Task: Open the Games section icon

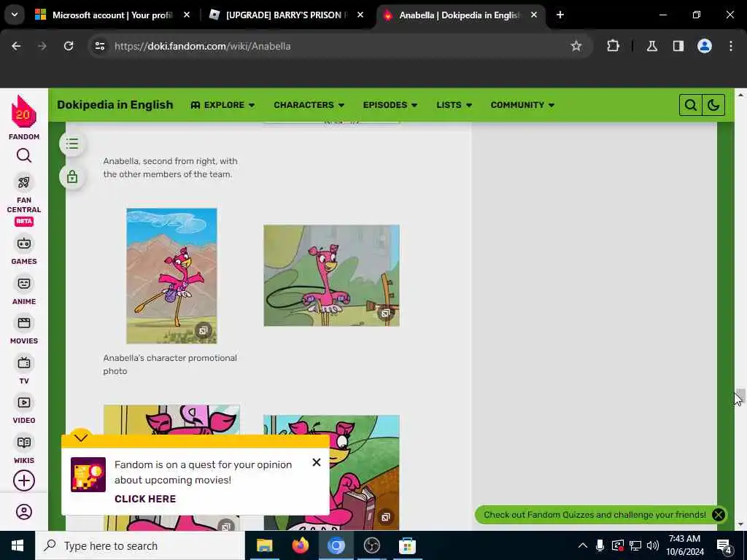Action: (24, 244)
